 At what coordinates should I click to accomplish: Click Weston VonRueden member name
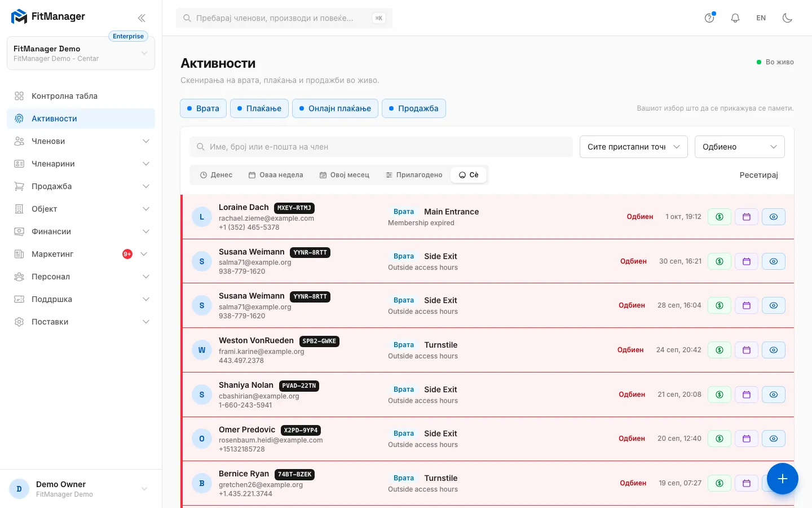pos(256,340)
